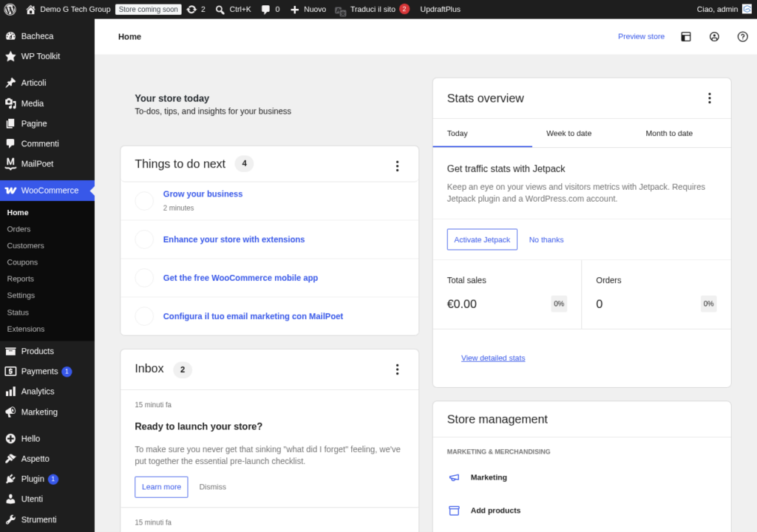Click the megaphone icon in Store management
This screenshot has width=757, height=532.
pyautogui.click(x=455, y=477)
